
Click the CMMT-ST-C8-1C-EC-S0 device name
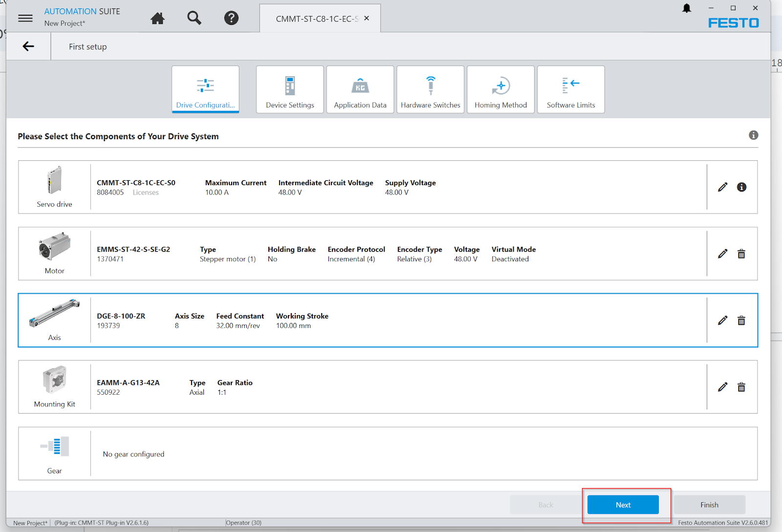136,183
